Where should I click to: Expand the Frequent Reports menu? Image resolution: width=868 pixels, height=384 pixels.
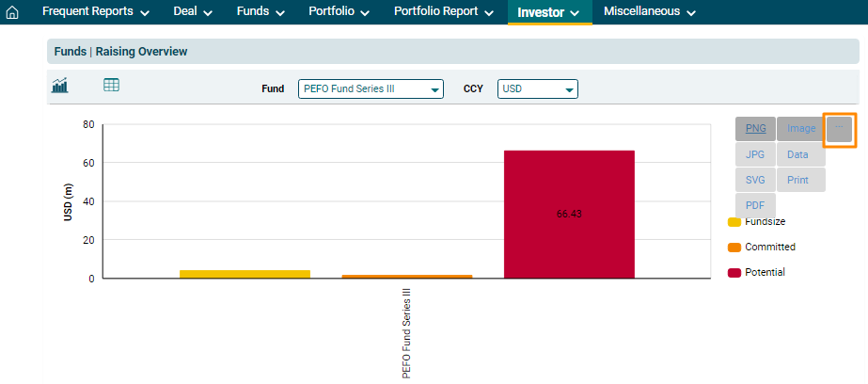point(95,12)
